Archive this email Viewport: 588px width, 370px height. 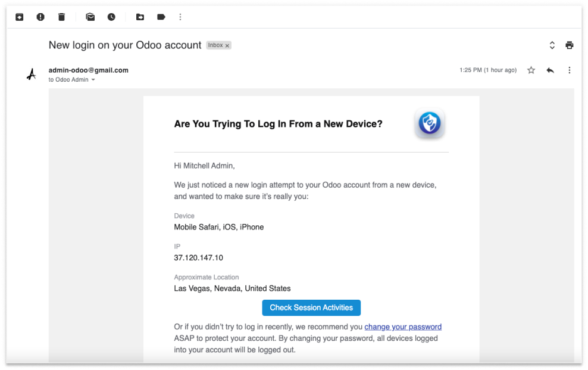[x=19, y=17]
